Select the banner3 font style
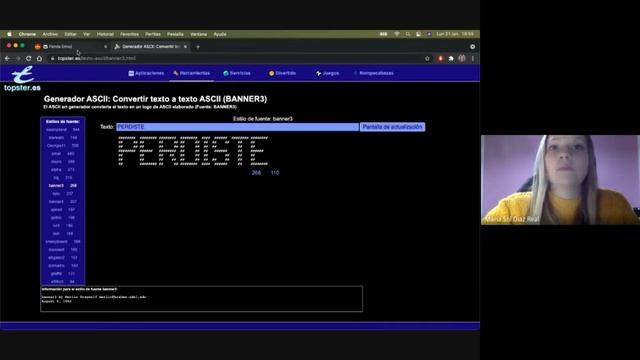The image size is (640, 360). pos(62,186)
